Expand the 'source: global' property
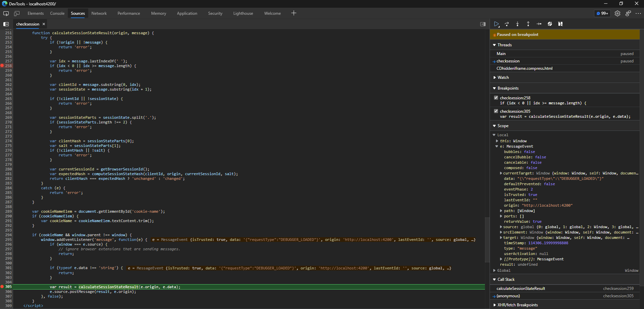 [x=501, y=227]
